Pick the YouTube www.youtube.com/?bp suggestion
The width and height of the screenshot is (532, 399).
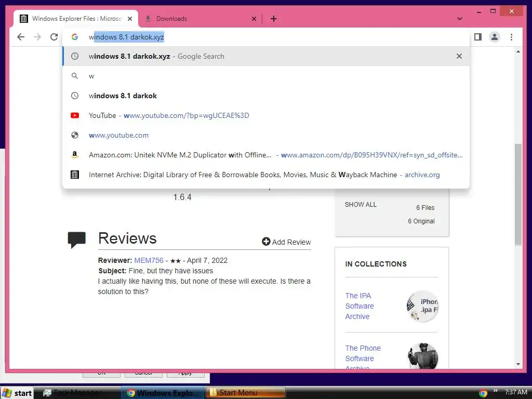[267, 115]
